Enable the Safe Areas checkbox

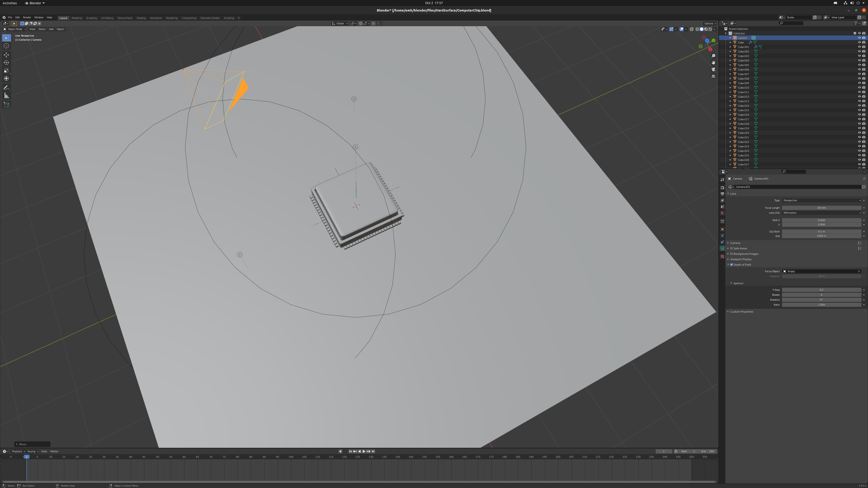point(731,249)
